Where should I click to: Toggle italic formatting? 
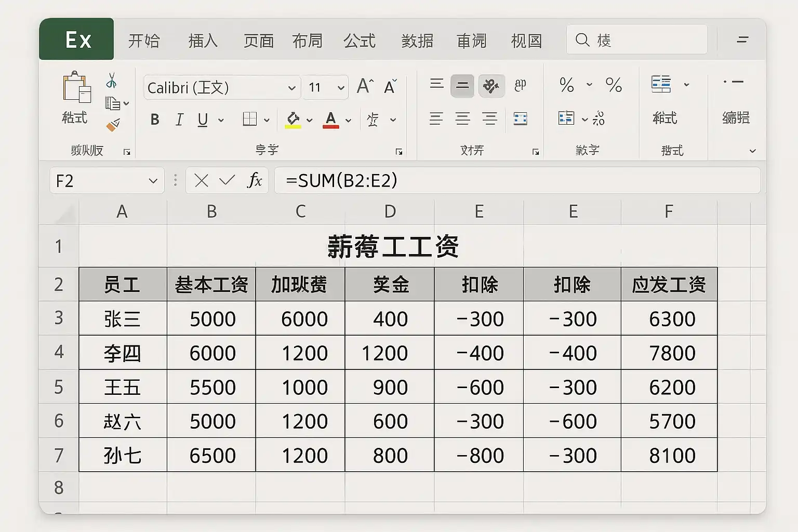[179, 120]
